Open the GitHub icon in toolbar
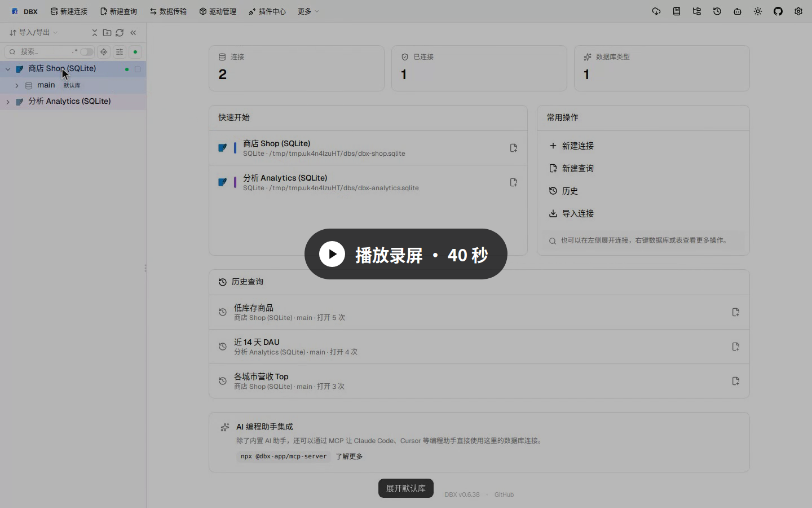The width and height of the screenshot is (812, 508). coord(778,11)
